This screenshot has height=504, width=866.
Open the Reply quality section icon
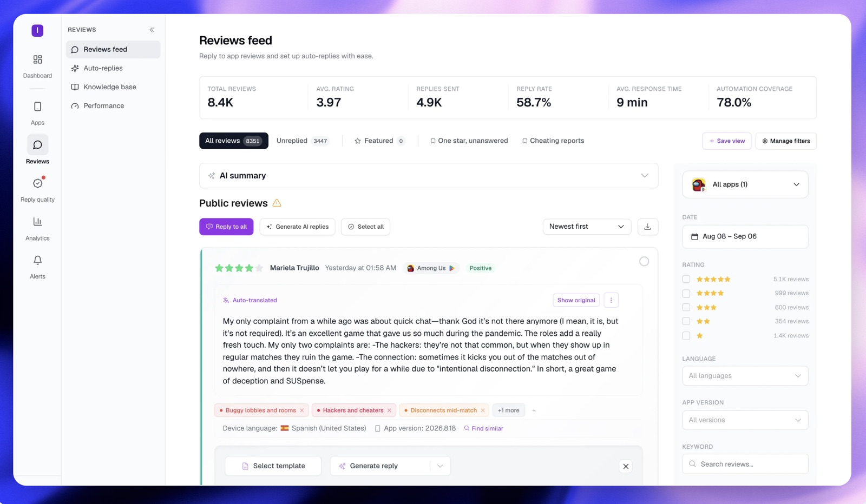(x=37, y=183)
